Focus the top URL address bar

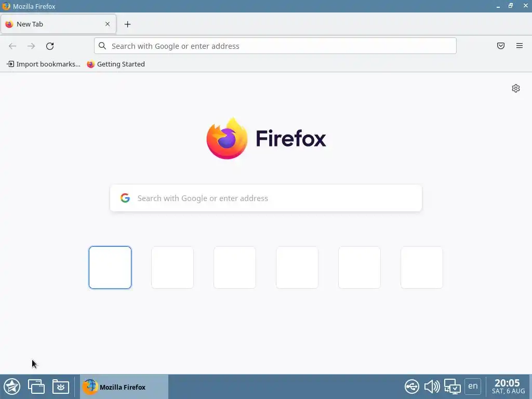pyautogui.click(x=275, y=46)
